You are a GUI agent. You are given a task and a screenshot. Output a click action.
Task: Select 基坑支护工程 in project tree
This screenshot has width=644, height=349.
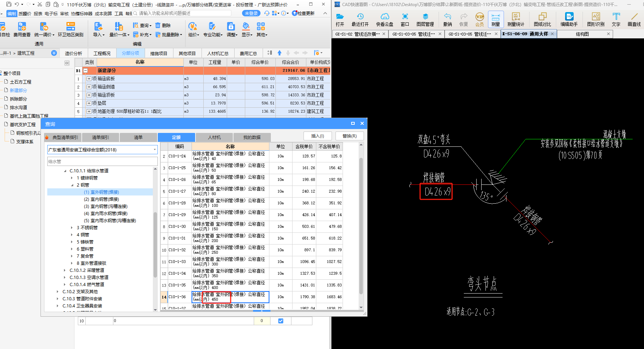click(23, 124)
